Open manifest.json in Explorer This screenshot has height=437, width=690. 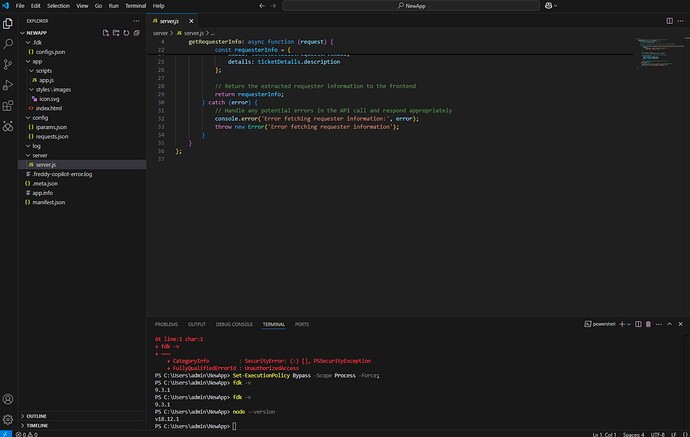tap(82, 202)
